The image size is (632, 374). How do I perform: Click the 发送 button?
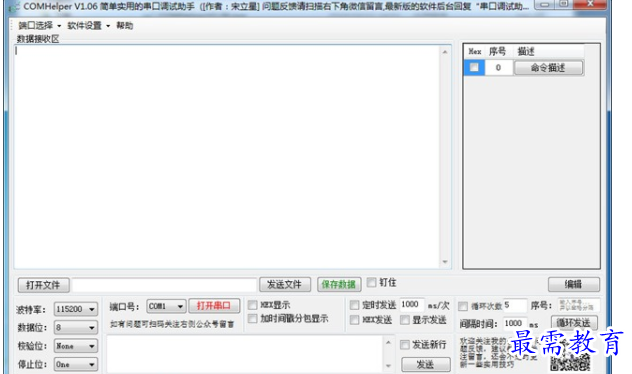point(426,364)
